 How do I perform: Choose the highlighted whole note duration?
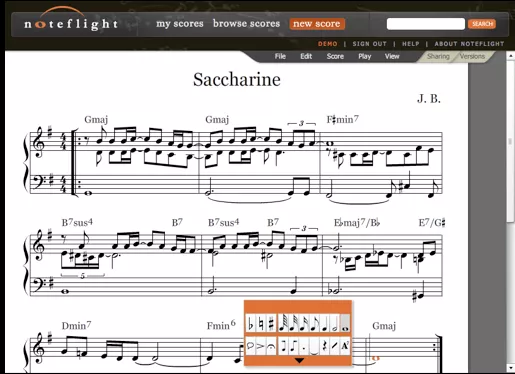345,323
